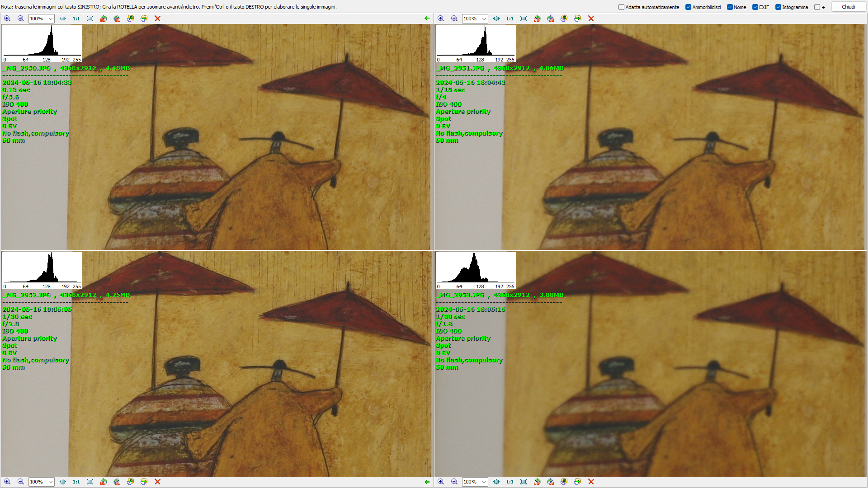Show _MG_2951.JPG at 1:1 size

point(510,19)
